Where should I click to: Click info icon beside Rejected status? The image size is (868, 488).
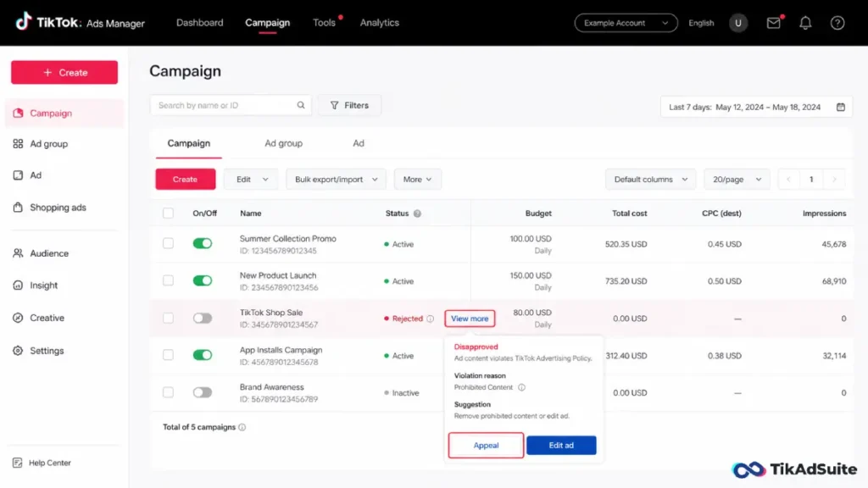pos(430,319)
